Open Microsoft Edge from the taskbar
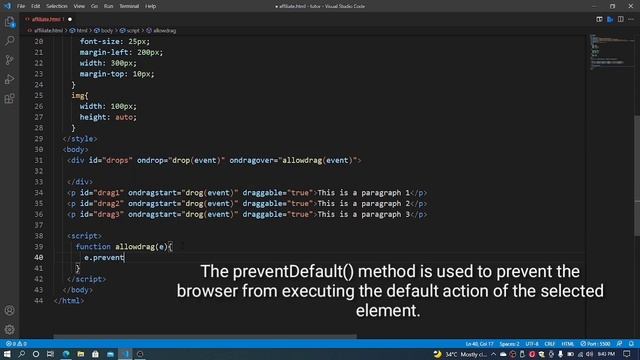640x360 pixels. 66,354
